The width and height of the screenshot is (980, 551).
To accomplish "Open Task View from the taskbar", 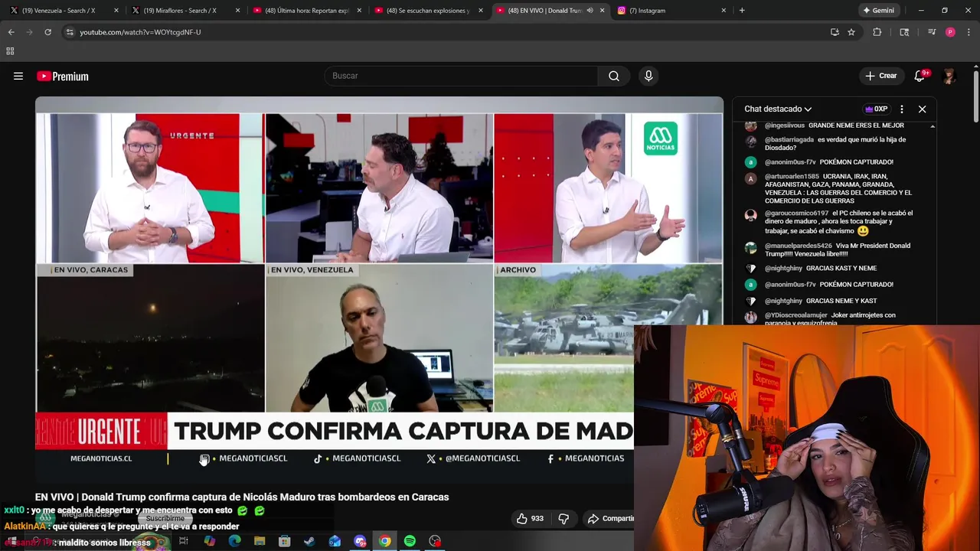I will click(184, 542).
